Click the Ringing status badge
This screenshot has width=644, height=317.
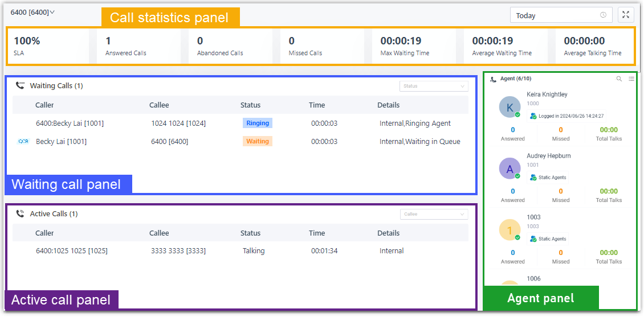click(258, 123)
